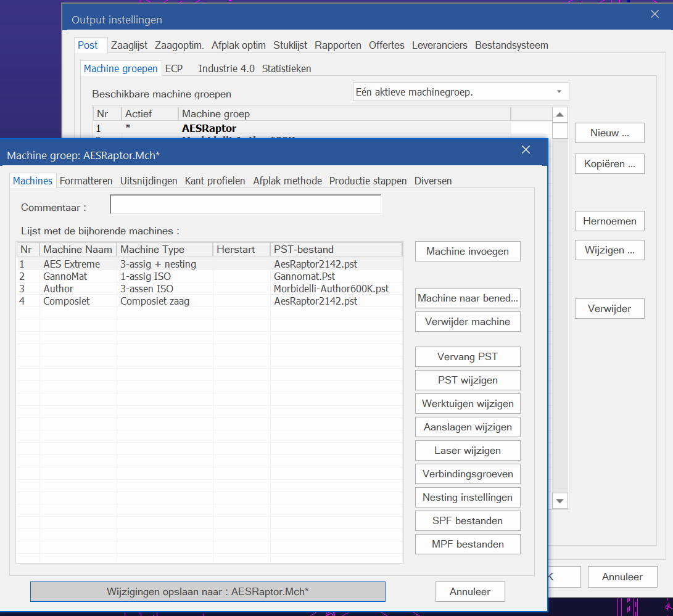Open Nesting instellingen

[x=468, y=497]
